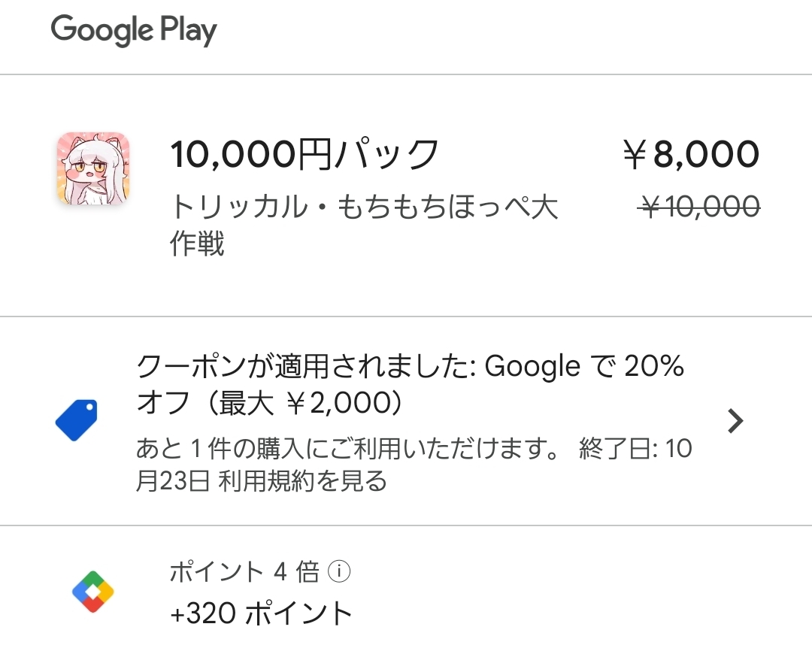Screen dimensions: 812x645
Task: Tap the Trickcal game app icon
Action: pos(93,168)
